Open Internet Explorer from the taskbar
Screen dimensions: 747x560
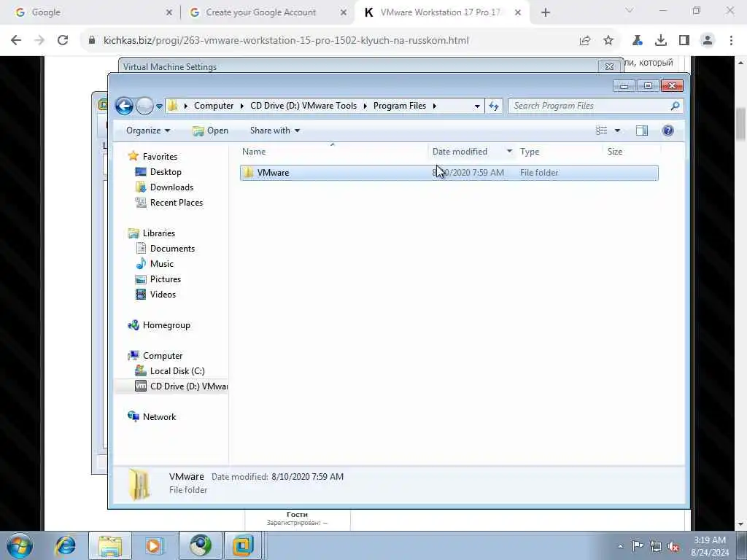65,545
